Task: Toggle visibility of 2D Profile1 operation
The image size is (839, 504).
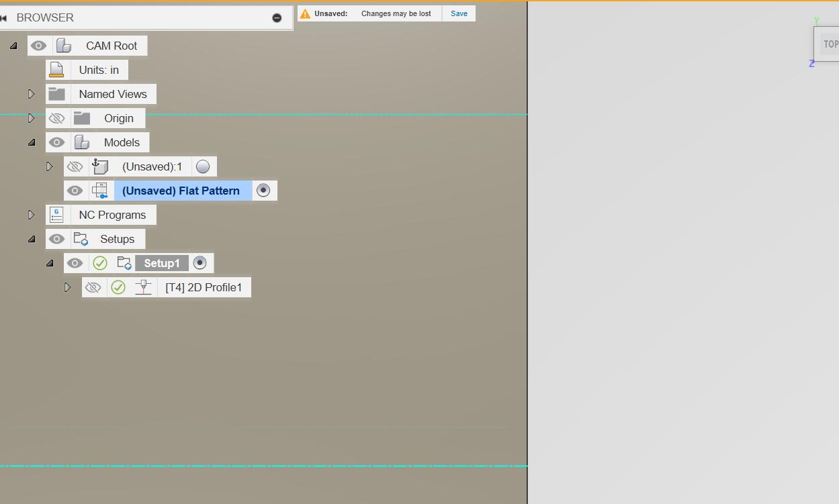Action: pyautogui.click(x=93, y=287)
